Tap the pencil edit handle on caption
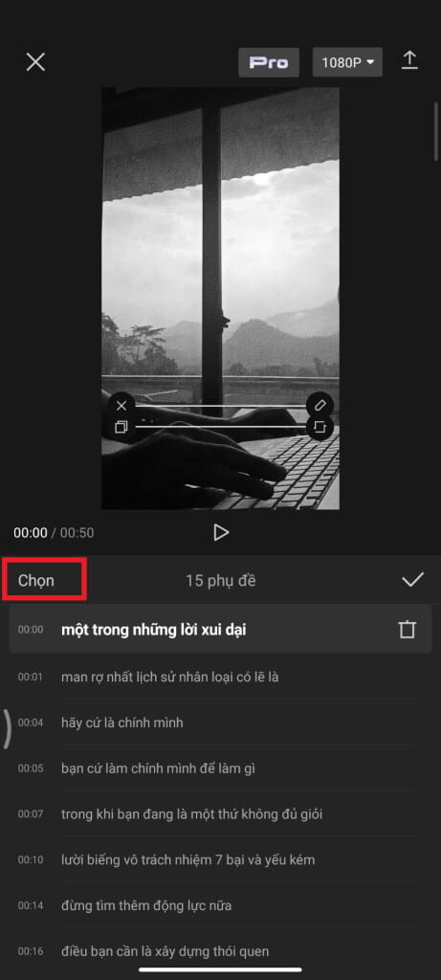 pos(320,406)
